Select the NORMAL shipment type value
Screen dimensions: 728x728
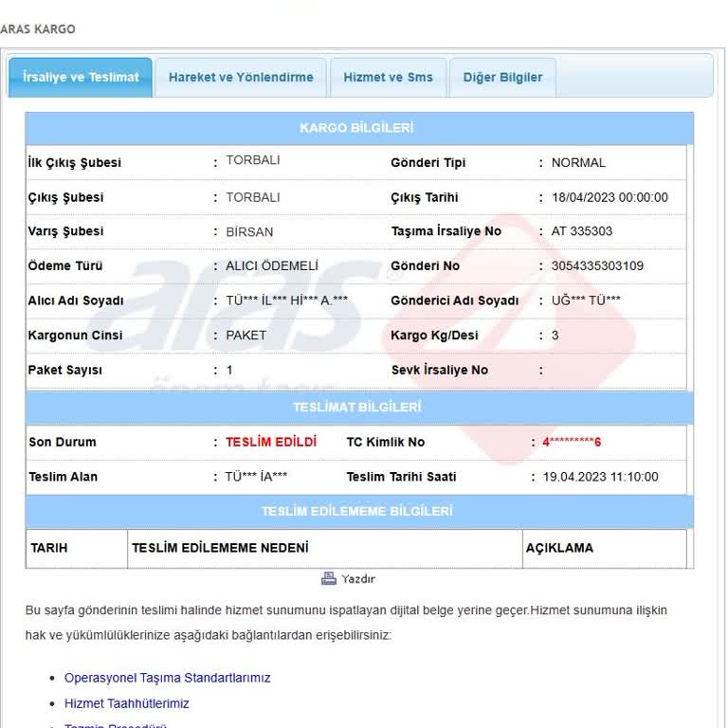pyautogui.click(x=578, y=162)
